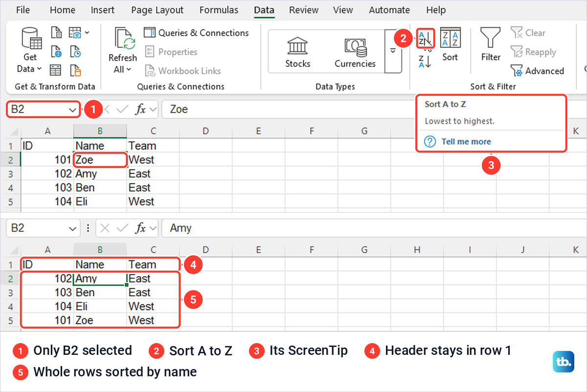
Task: Click the greyed Properties button
Action: [171, 52]
